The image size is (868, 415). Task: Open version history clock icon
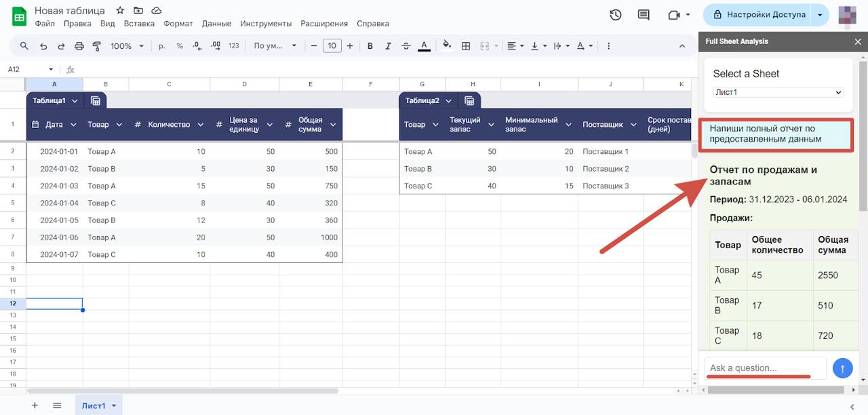615,15
